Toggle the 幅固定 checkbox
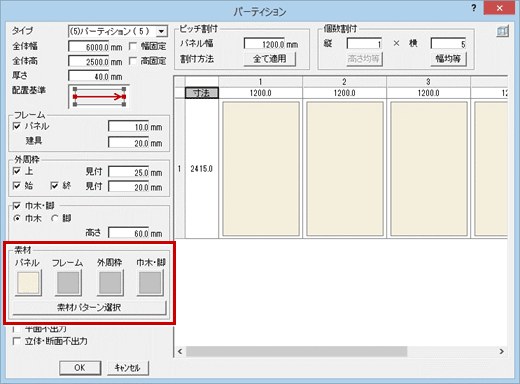520x384 pixels. tap(133, 46)
